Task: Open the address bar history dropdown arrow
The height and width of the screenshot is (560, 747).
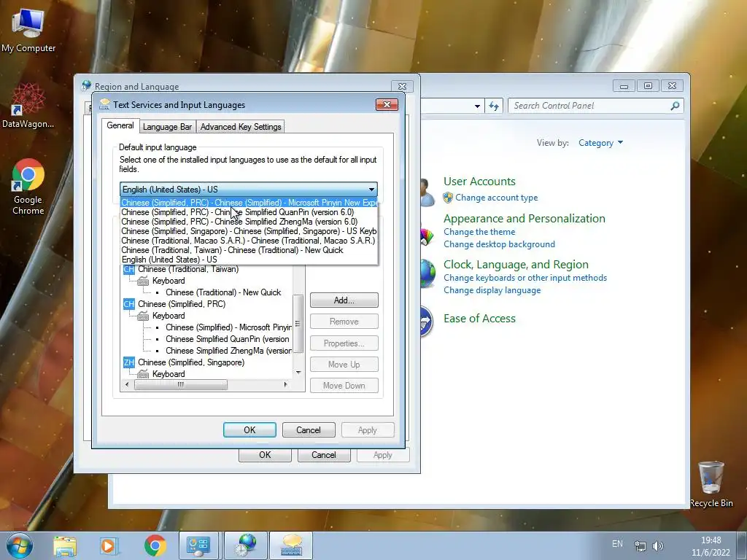Action: click(477, 106)
